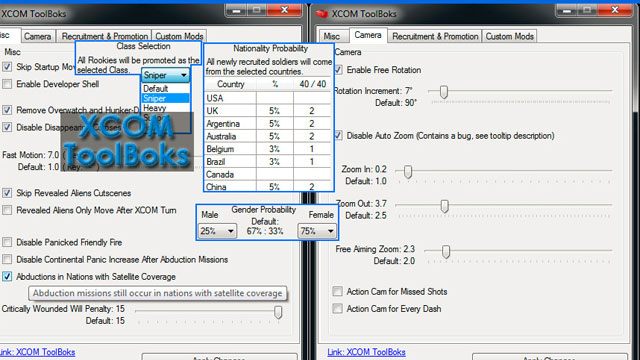Close the right XCOM ToolBoks window
This screenshot has width=640, height=360.
[615, 10]
